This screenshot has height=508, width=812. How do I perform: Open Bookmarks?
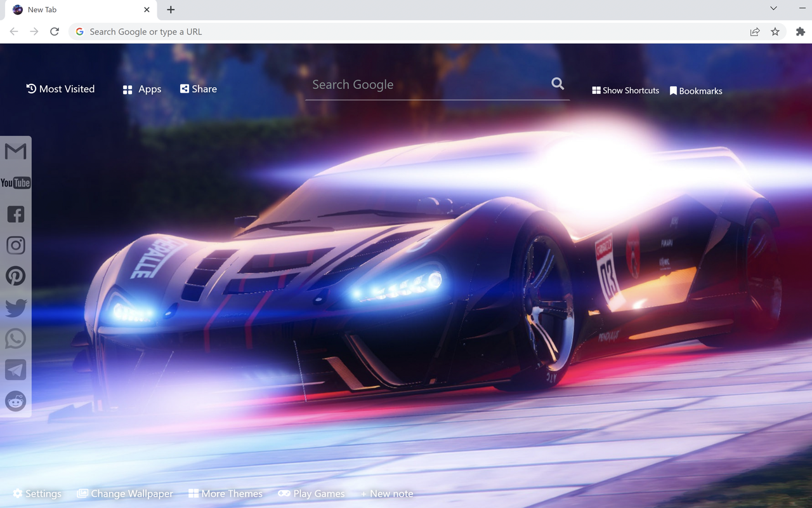(x=696, y=91)
